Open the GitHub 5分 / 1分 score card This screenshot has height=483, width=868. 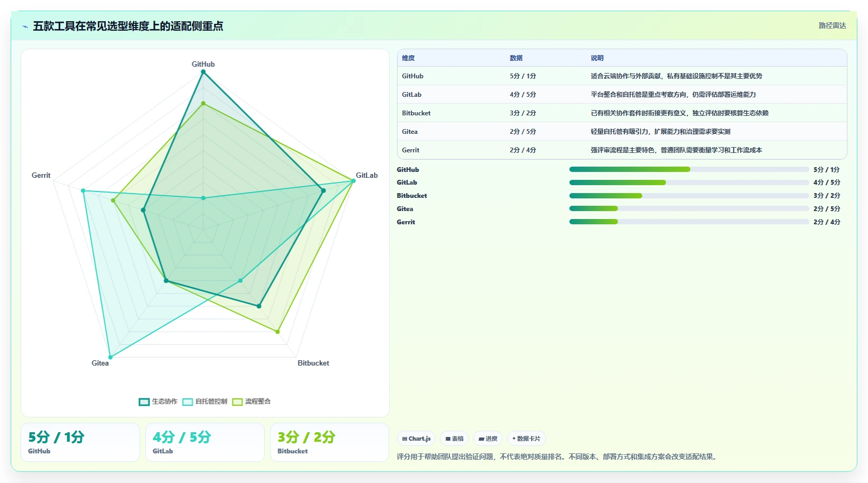(x=80, y=442)
